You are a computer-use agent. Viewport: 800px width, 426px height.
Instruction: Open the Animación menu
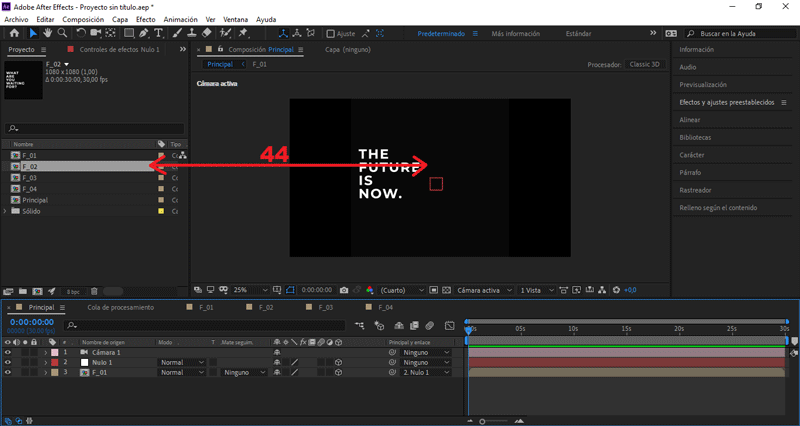click(180, 19)
